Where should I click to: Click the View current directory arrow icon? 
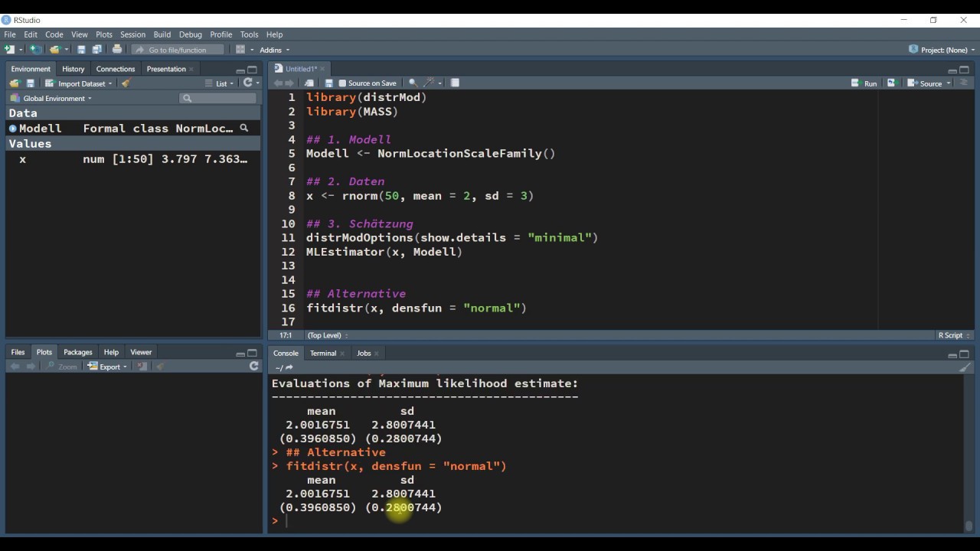click(x=289, y=368)
